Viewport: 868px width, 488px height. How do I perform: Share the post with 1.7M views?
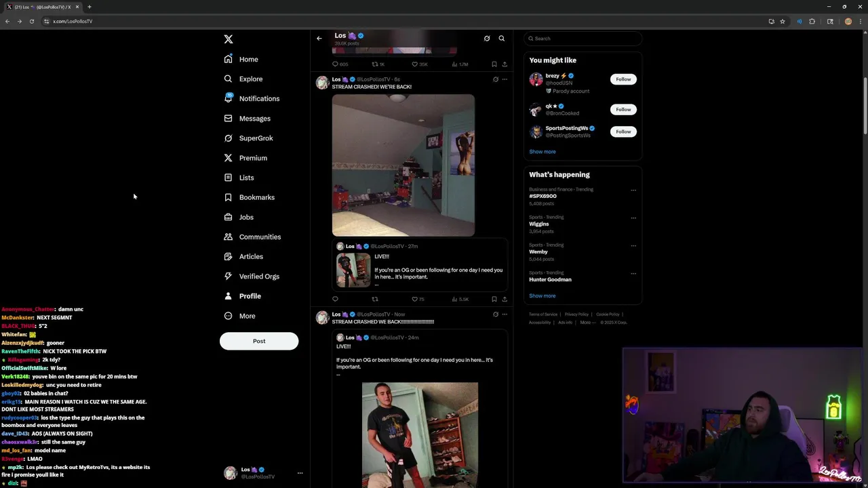(x=505, y=64)
